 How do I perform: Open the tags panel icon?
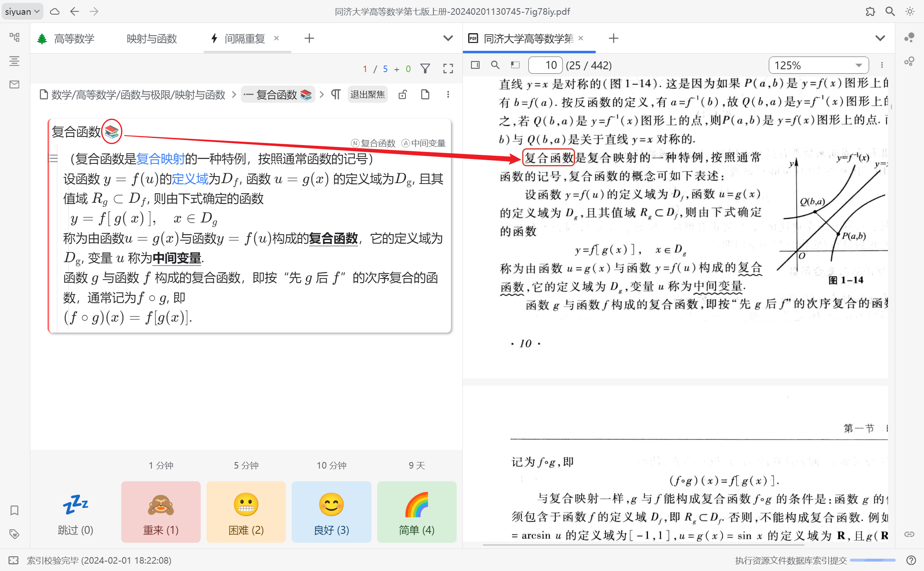pos(14,534)
